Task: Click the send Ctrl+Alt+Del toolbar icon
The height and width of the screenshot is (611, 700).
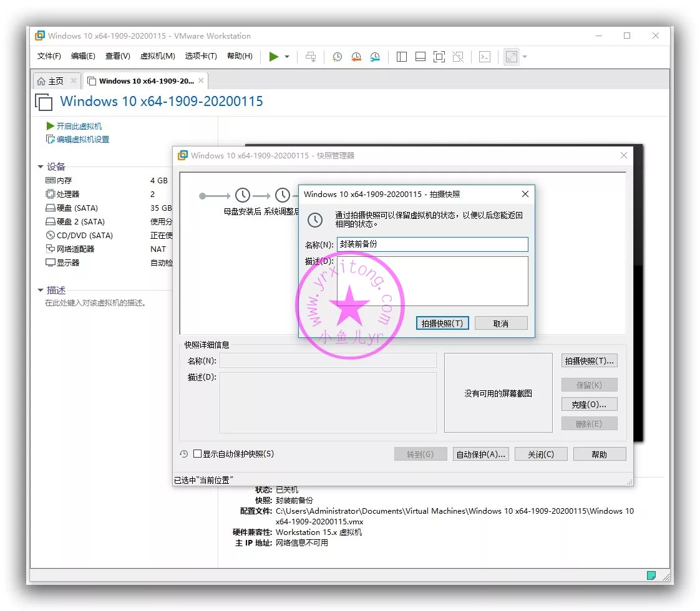Action: point(311,57)
